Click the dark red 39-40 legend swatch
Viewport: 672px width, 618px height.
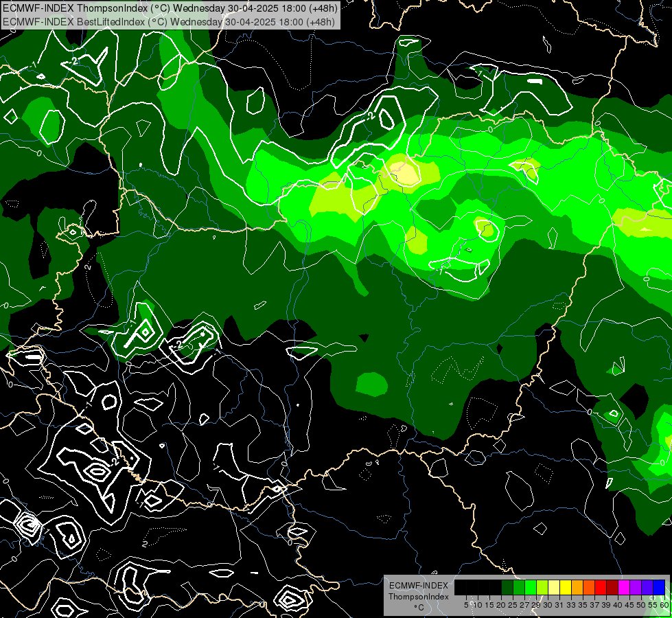click(x=612, y=587)
